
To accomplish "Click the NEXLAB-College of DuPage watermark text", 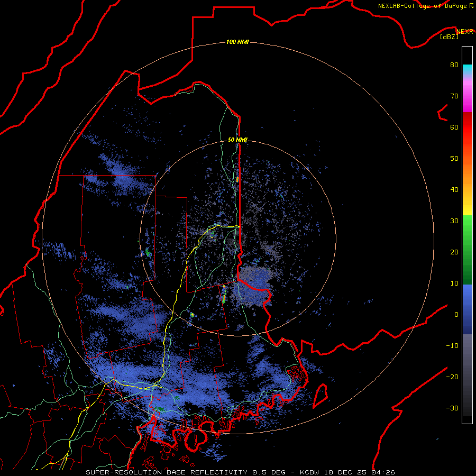I will point(425,6).
